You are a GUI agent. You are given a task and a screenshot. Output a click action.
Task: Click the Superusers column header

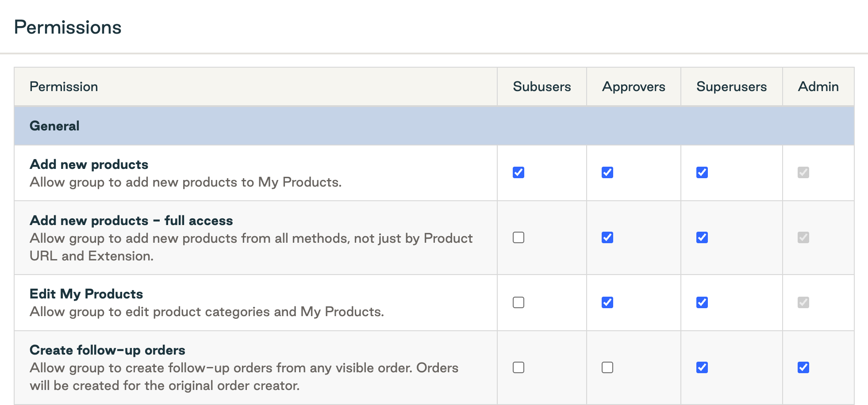(x=731, y=87)
